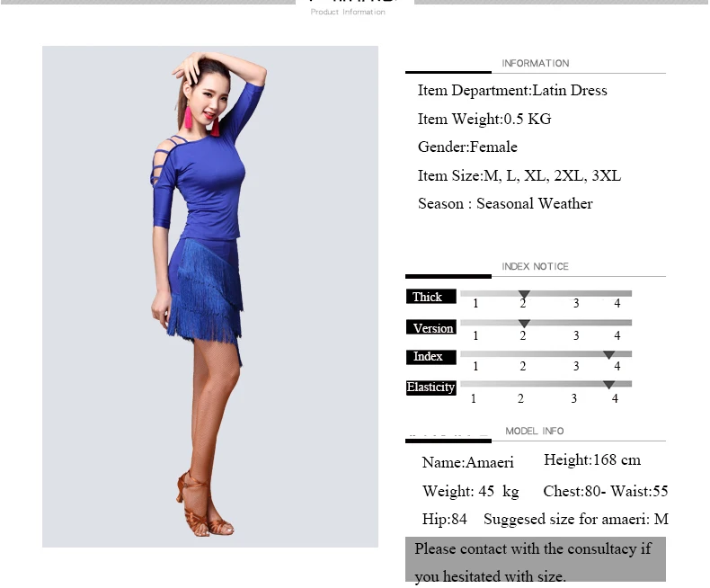Click the 'Elasticity' black label

[431, 388]
